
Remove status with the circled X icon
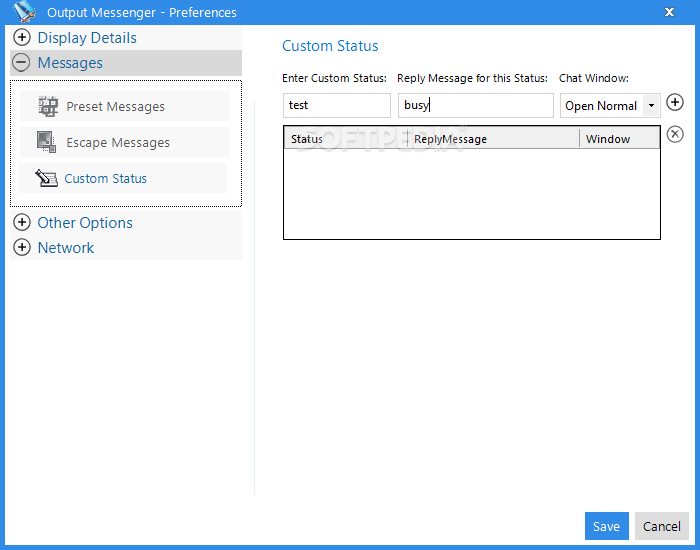click(675, 134)
